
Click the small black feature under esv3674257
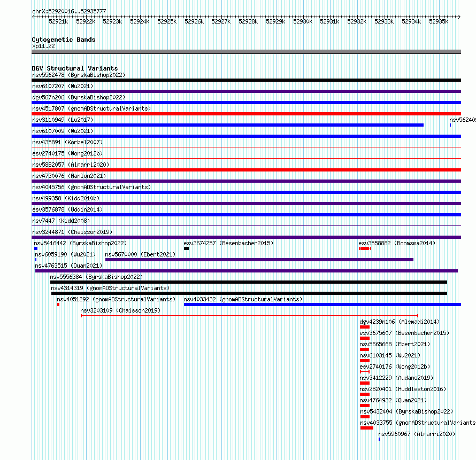coord(187,248)
